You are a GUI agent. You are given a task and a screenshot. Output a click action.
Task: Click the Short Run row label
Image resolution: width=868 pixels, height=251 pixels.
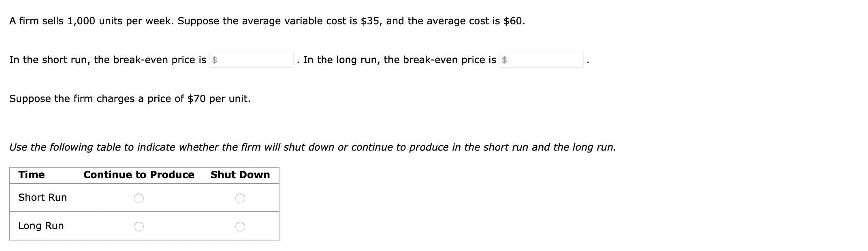42,198
